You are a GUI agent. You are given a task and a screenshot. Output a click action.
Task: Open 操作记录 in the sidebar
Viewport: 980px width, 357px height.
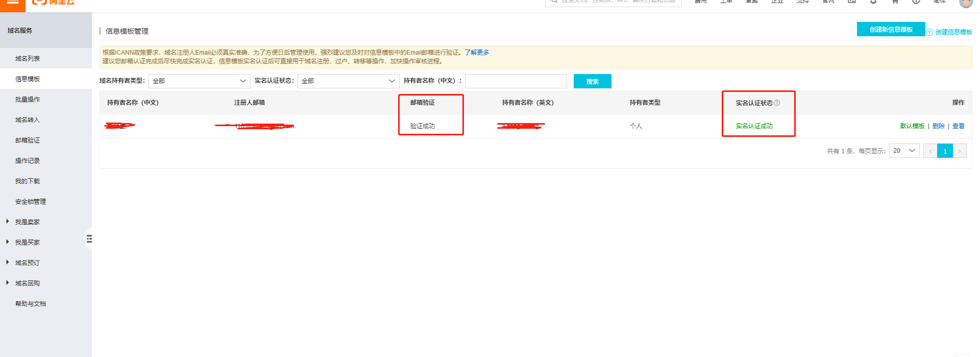(28, 160)
